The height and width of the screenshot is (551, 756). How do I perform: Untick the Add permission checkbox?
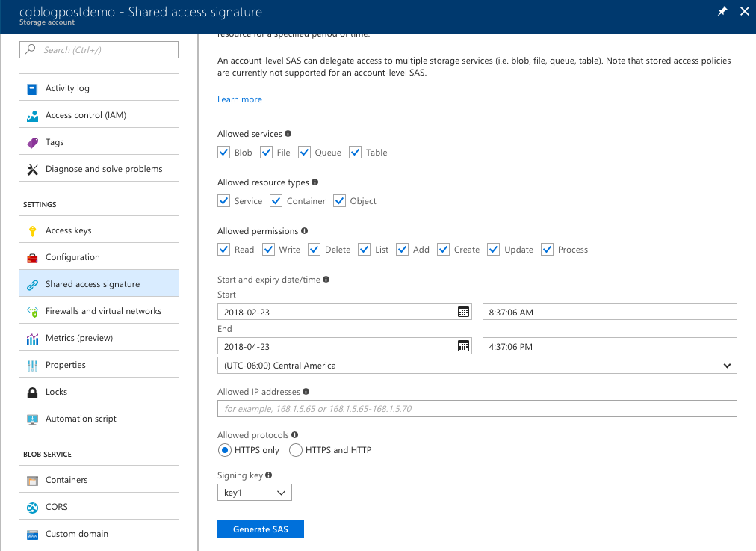click(x=402, y=250)
